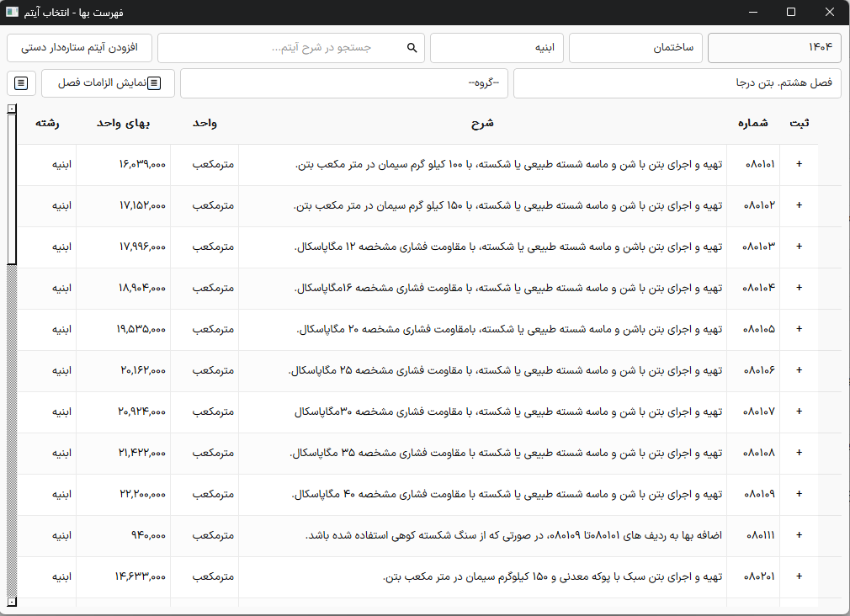
Task: Focus the جستجو در شرح آیتم search field
Action: (286, 48)
